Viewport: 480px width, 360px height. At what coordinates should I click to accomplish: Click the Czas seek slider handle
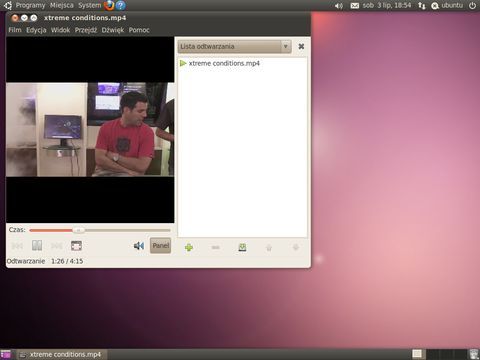(79, 230)
